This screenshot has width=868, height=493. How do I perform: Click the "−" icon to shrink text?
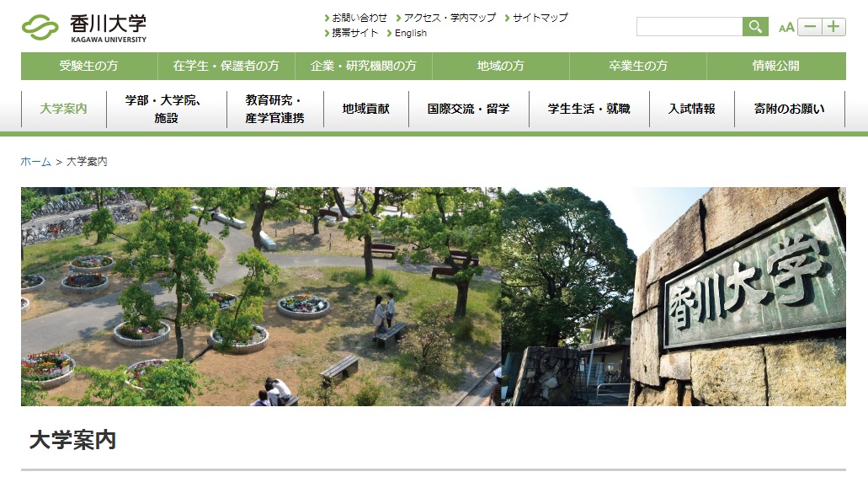(808, 26)
